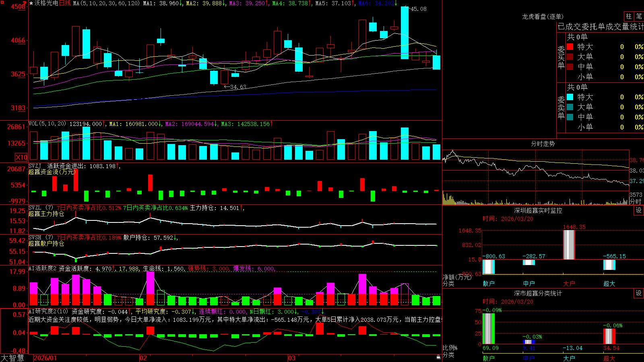Click the 深圳超赢实时监控 panel title
Viewport: 644px width, 362px height.
click(538, 210)
